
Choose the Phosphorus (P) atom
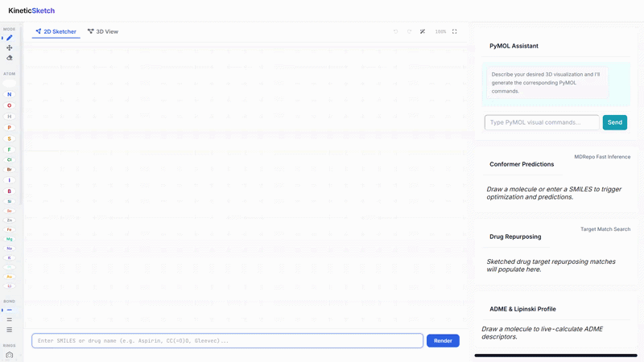(10, 128)
